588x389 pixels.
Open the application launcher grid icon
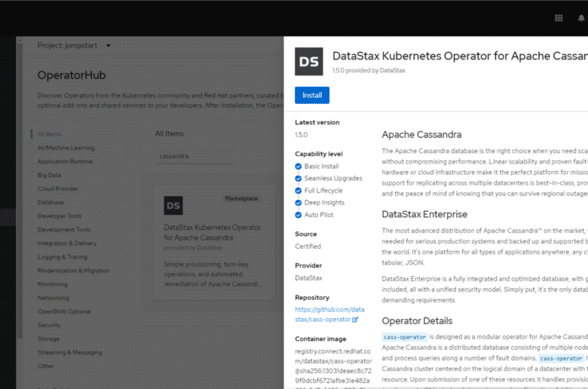click(x=559, y=18)
